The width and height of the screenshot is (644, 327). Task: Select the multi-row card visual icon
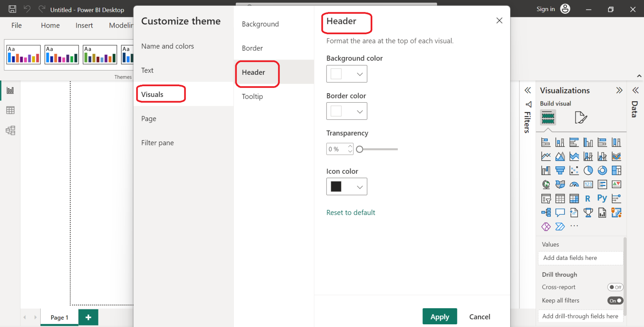[x=602, y=185]
